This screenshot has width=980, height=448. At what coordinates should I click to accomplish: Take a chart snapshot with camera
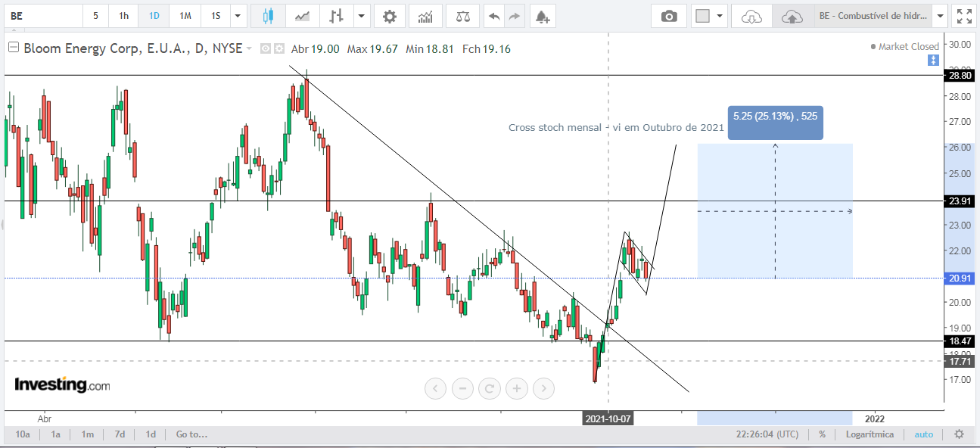click(669, 16)
